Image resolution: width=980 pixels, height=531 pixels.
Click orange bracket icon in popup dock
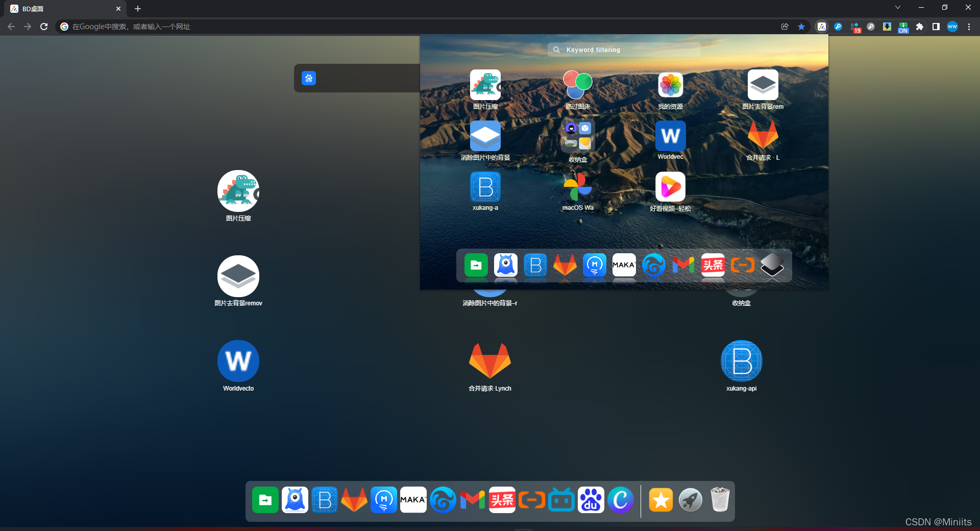click(x=743, y=265)
